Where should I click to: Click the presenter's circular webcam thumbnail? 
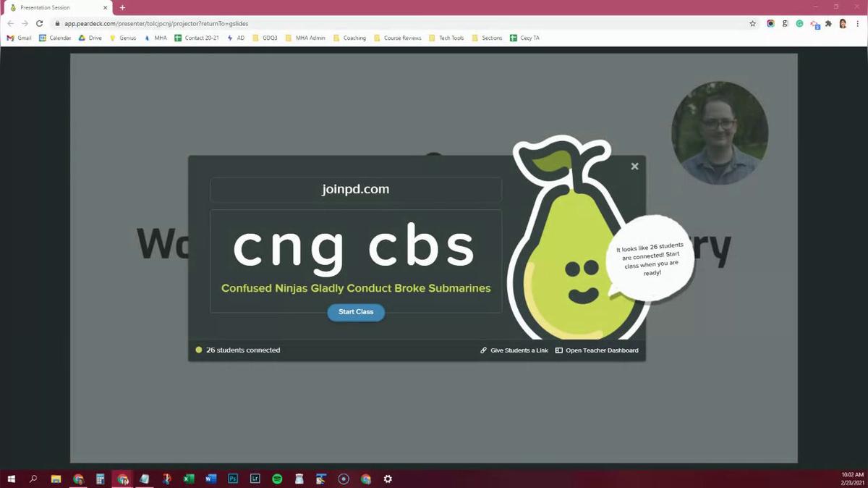(x=719, y=132)
